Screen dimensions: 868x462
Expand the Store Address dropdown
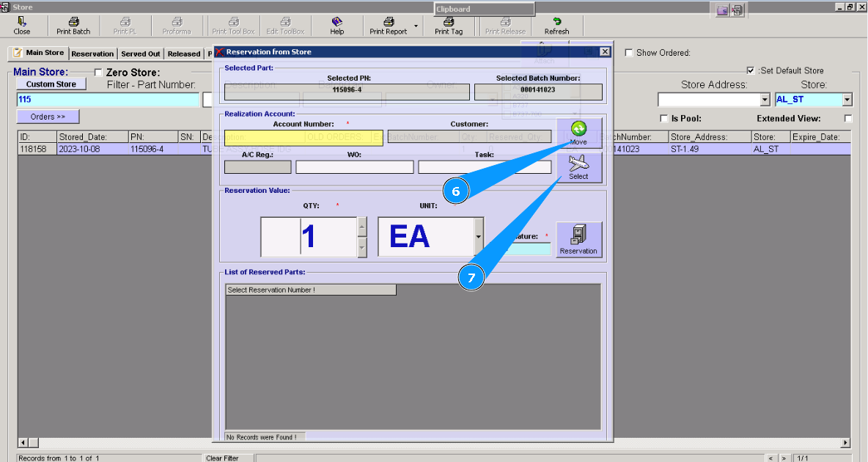(765, 100)
